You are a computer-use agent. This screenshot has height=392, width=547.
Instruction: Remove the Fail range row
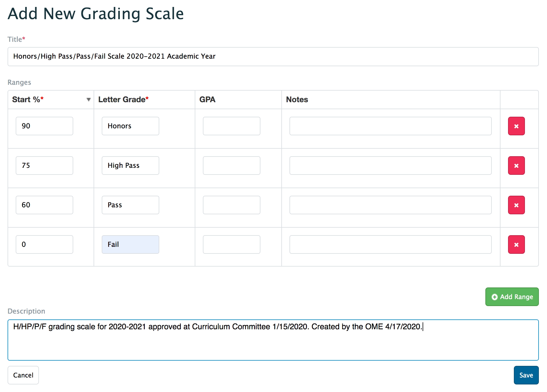coord(516,244)
